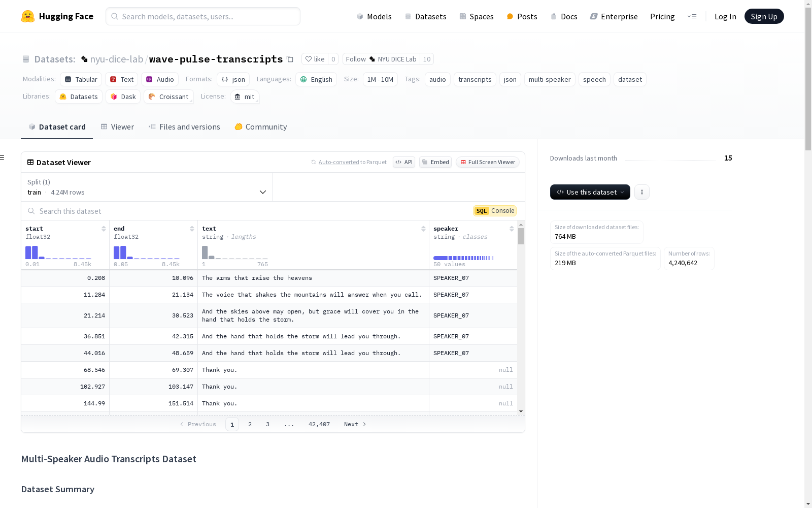The image size is (812, 508).
Task: Click the transcripts tag
Action: [475, 79]
